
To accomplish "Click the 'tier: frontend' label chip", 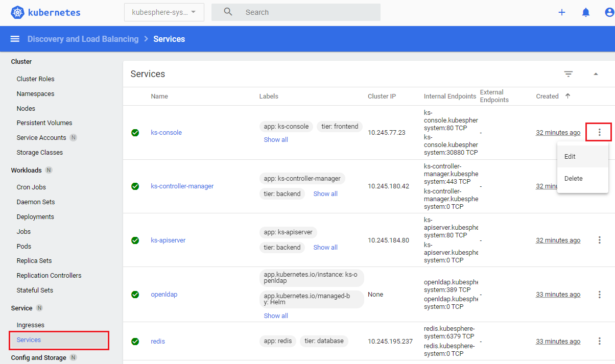I will pos(340,126).
